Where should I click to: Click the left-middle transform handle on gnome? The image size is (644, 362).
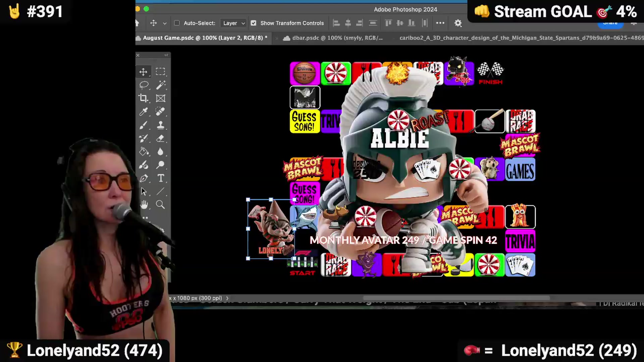[248, 229]
